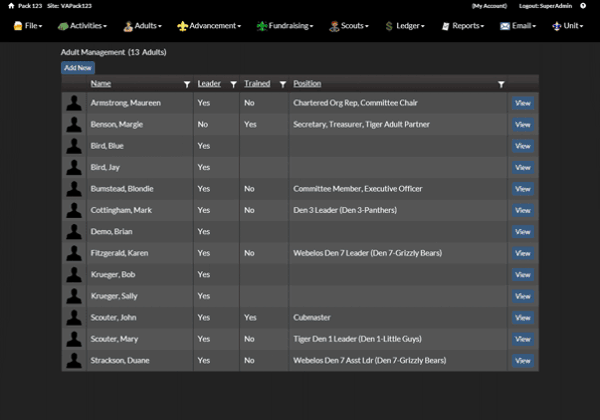Click Bird, Blue's avatar icon
600x420 pixels.
[x=74, y=146]
